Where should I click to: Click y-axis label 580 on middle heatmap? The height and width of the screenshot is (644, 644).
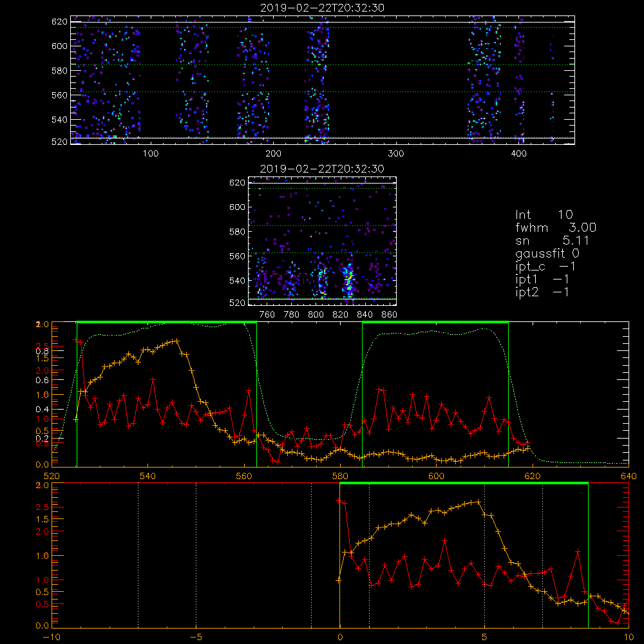coord(237,232)
